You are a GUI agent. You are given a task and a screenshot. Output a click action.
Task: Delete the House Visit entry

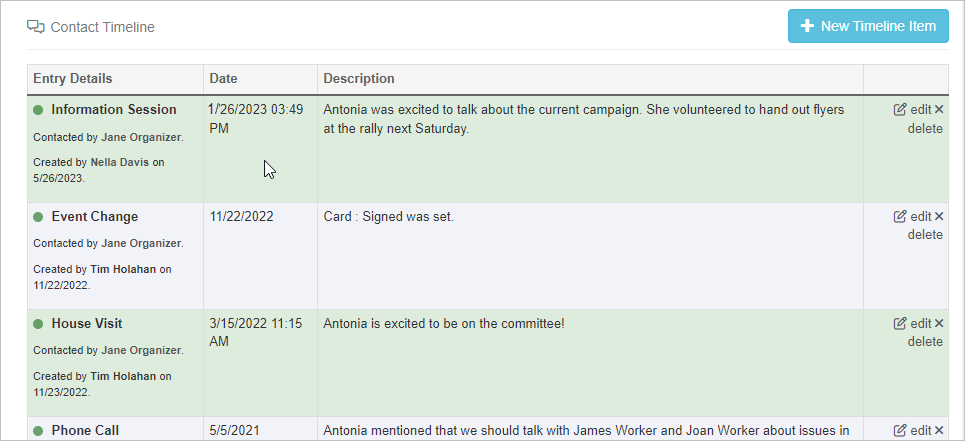(925, 341)
